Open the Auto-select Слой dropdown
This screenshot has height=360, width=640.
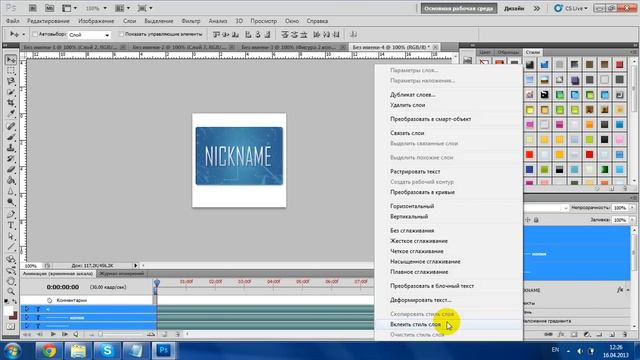[x=89, y=35]
